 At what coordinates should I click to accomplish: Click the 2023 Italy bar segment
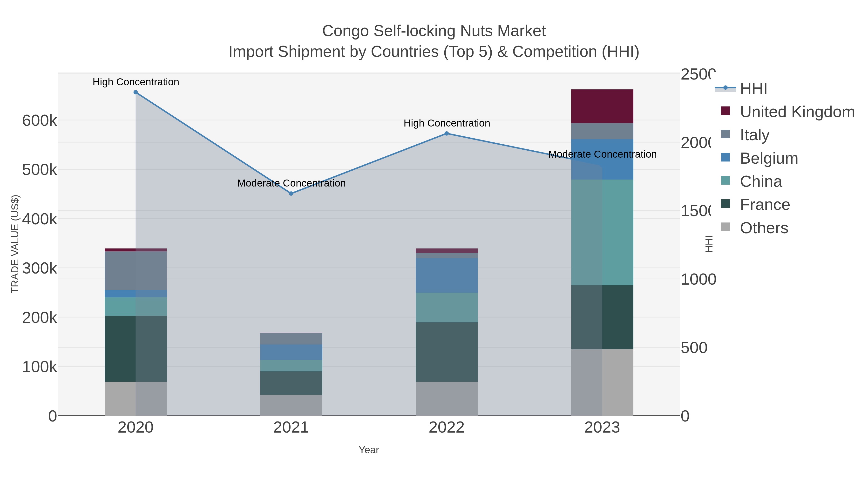point(602,131)
